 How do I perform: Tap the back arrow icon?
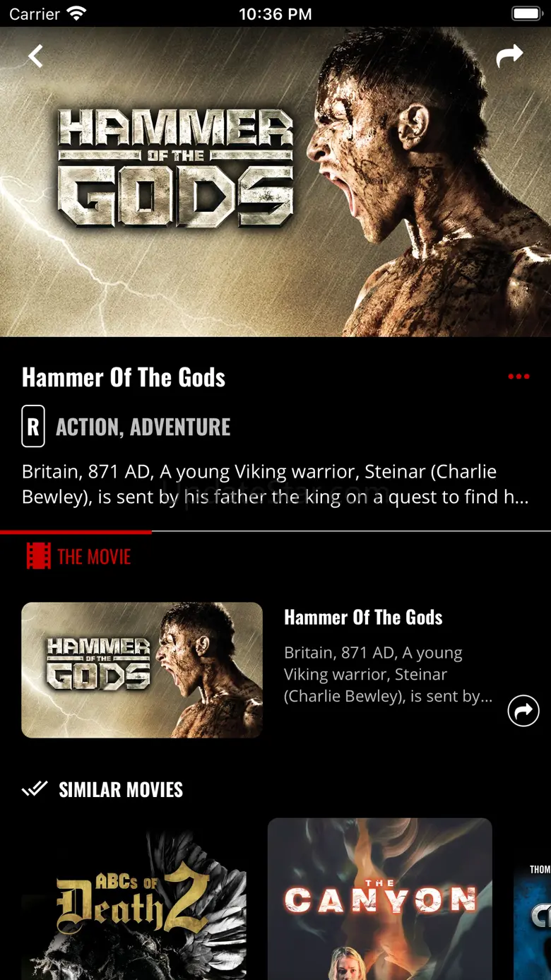click(x=35, y=56)
